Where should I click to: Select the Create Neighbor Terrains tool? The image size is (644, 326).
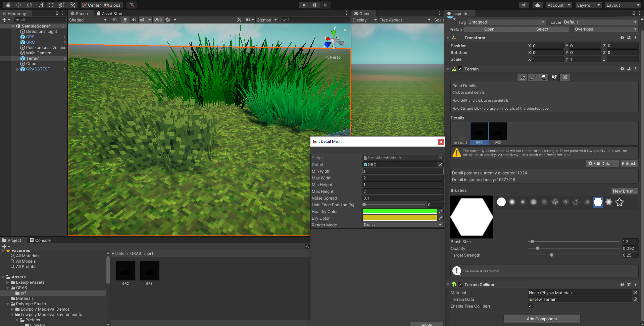(522, 77)
